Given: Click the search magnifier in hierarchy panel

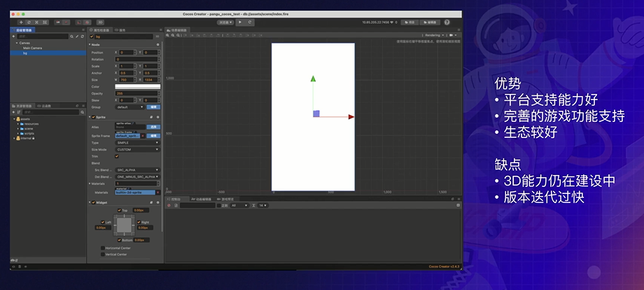Looking at the screenshot, I should tap(71, 36).
